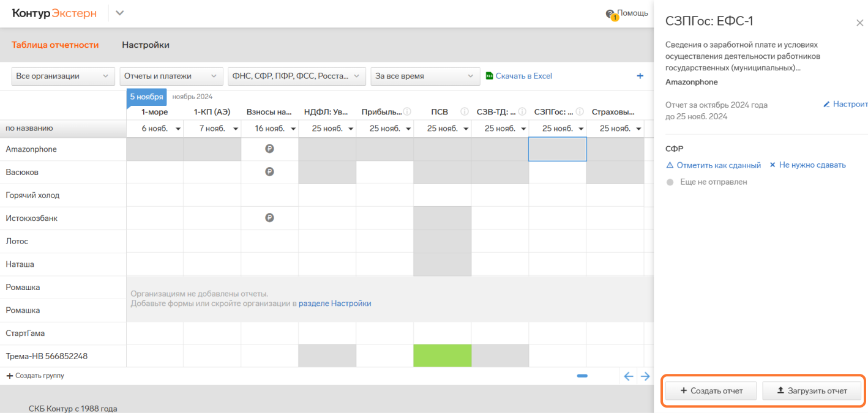
Task: Open the Отчеты и платежи filter dropdown
Action: coord(171,76)
